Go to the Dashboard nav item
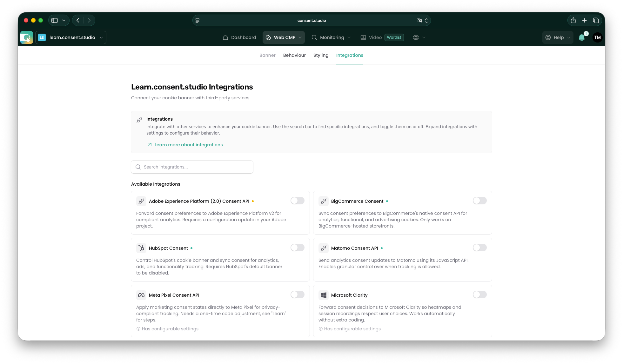The height and width of the screenshot is (364, 623). [x=239, y=37]
